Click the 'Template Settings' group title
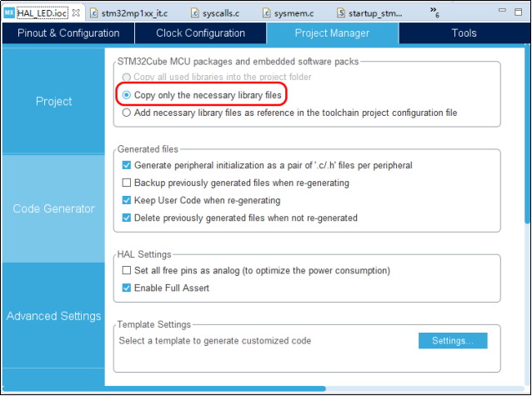The image size is (532, 396). click(154, 325)
